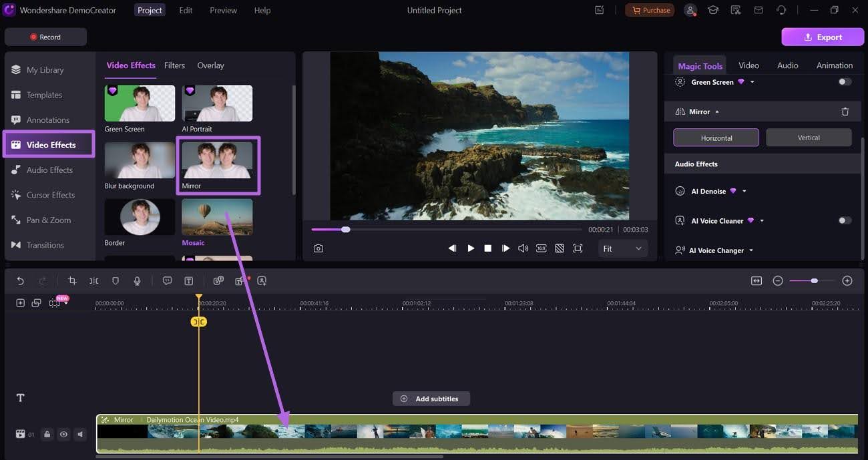The width and height of the screenshot is (868, 460).
Task: Open the Fit zoom dropdown
Action: [622, 248]
